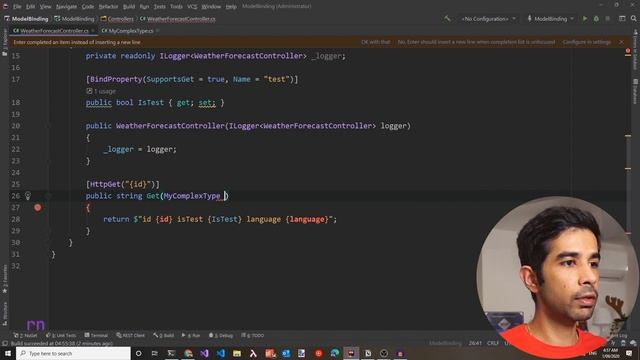
Task: Open the View menu
Action: [45, 7]
